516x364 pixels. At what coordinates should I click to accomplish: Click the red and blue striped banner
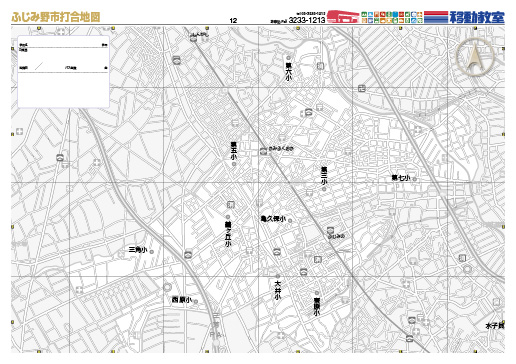[x=436, y=17]
